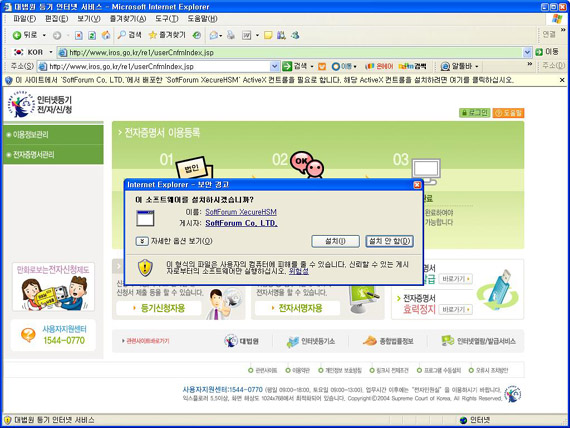Image resolution: width=570 pixels, height=428 pixels.
Task: Click the Mail envelope icon in toolbar
Action: (214, 35)
